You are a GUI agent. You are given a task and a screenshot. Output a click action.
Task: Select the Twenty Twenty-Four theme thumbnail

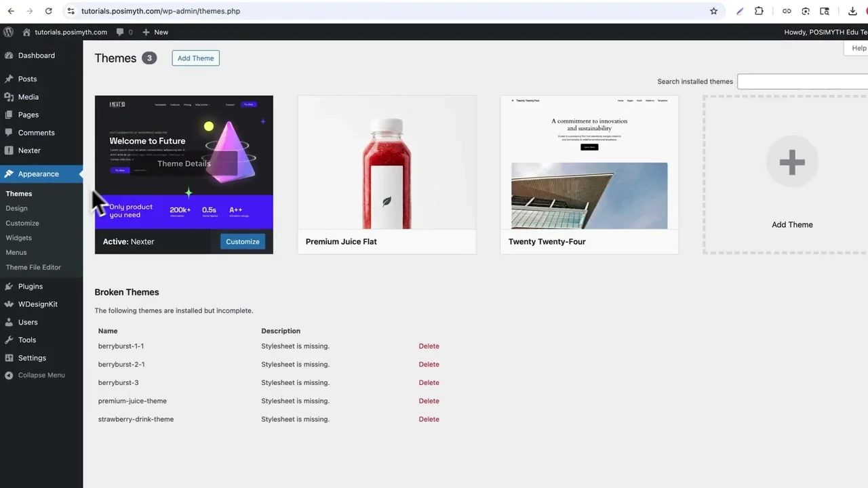tap(589, 162)
